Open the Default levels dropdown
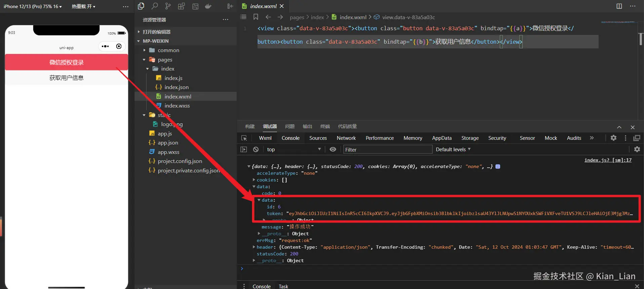644x289 pixels. click(x=453, y=150)
